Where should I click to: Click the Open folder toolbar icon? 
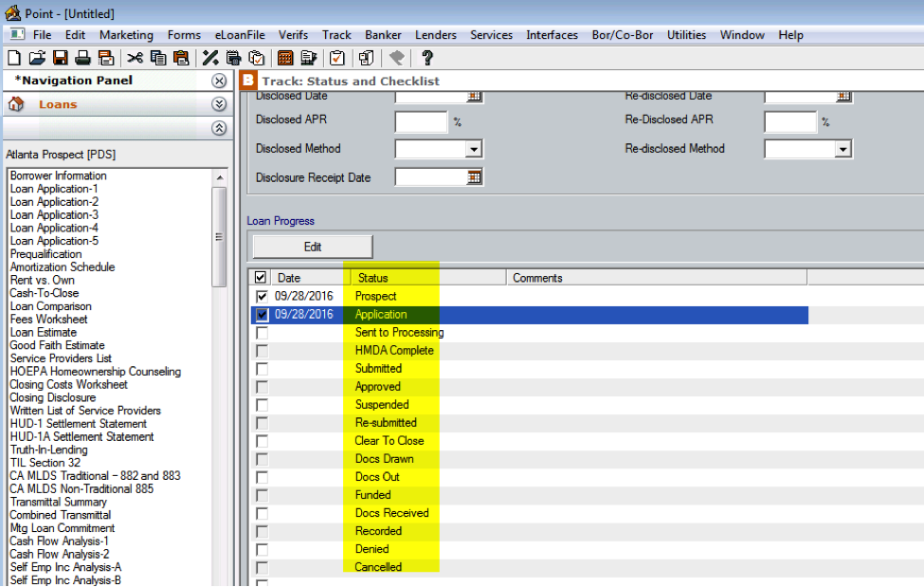[36, 58]
